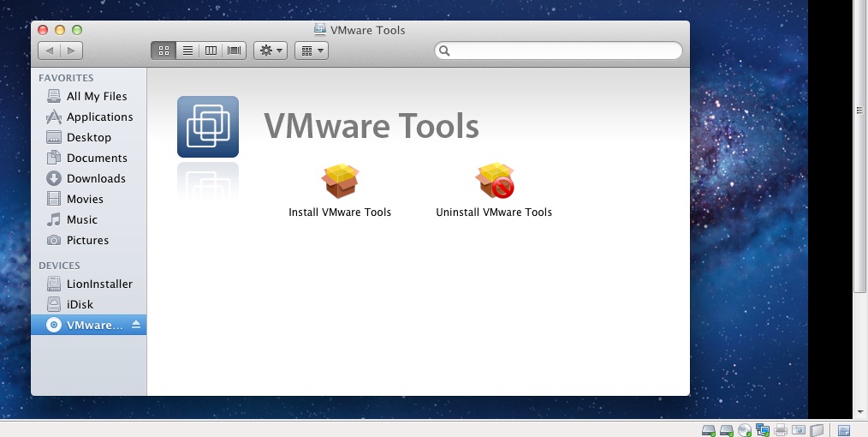Image resolution: width=868 pixels, height=437 pixels.
Task: Click the second hard disk status icon
Action: coord(727,430)
